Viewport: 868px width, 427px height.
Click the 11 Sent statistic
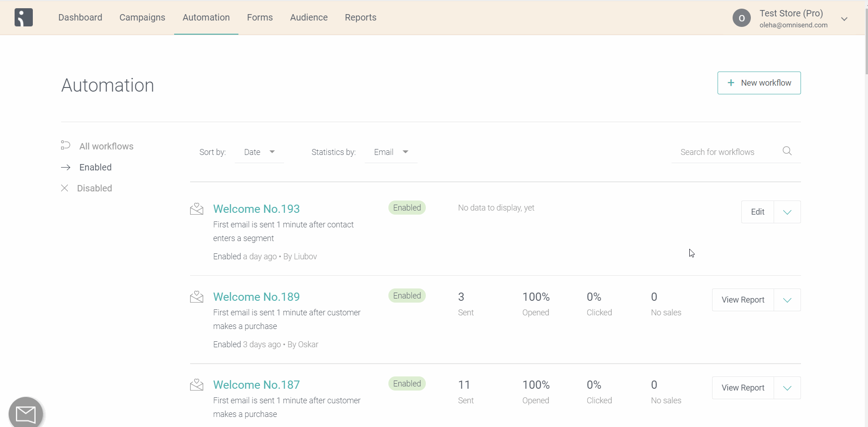(465, 392)
